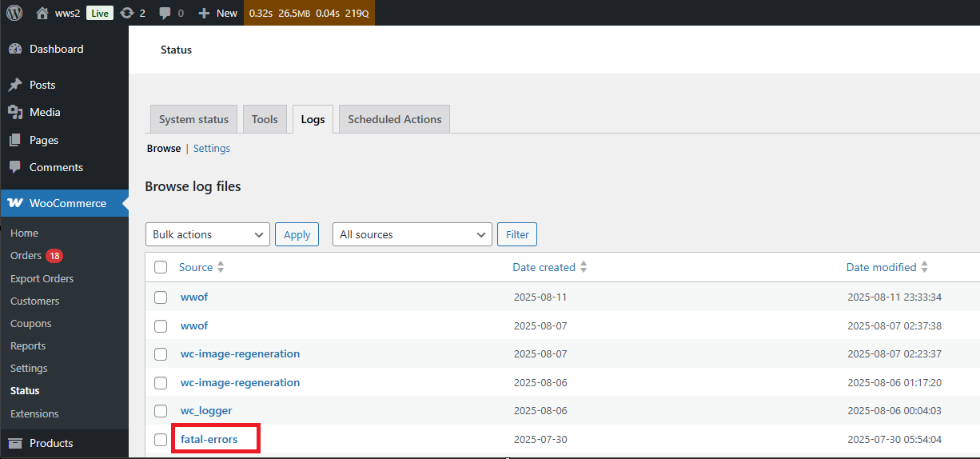Click the Date modified 2025-07-30 05:54:04 cell
This screenshot has height=459, width=980.
894,440
